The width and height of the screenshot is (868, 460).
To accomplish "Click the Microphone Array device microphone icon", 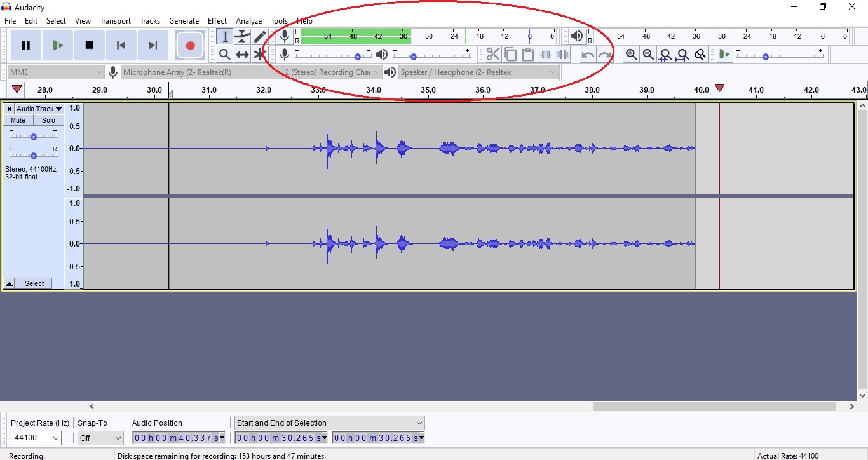I will click(x=113, y=72).
